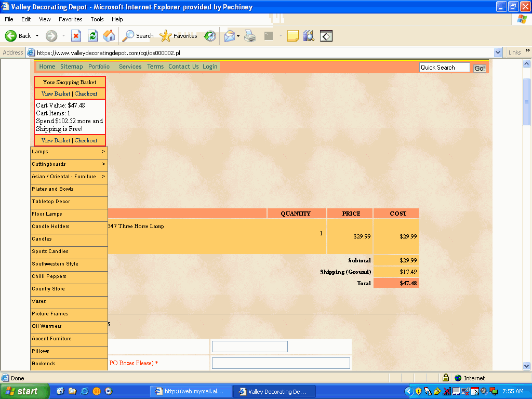Expand the Cuttingboards category submenu
Image resolution: width=532 pixels, height=399 pixels.
click(103, 164)
